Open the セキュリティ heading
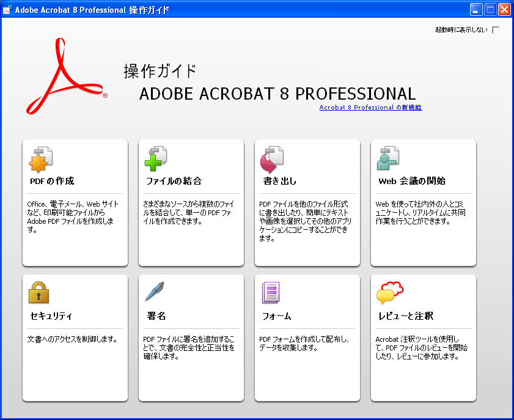Viewport: 514px width, 420px height. [51, 316]
